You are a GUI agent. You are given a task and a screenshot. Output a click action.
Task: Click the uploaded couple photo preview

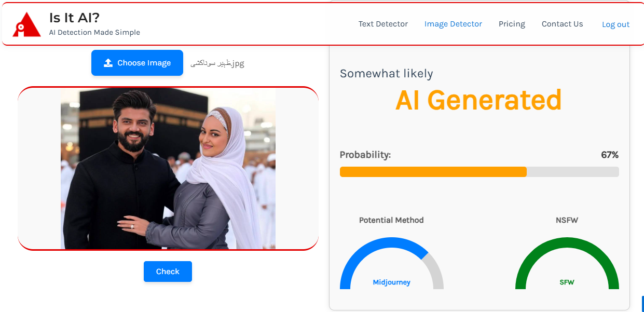pyautogui.click(x=168, y=168)
